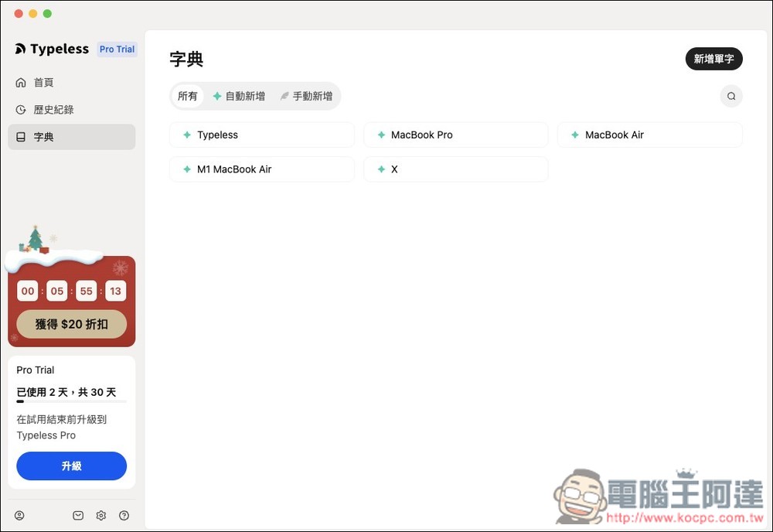Open search with the magnifier icon
Screen dimensions: 773x532
[730, 95]
